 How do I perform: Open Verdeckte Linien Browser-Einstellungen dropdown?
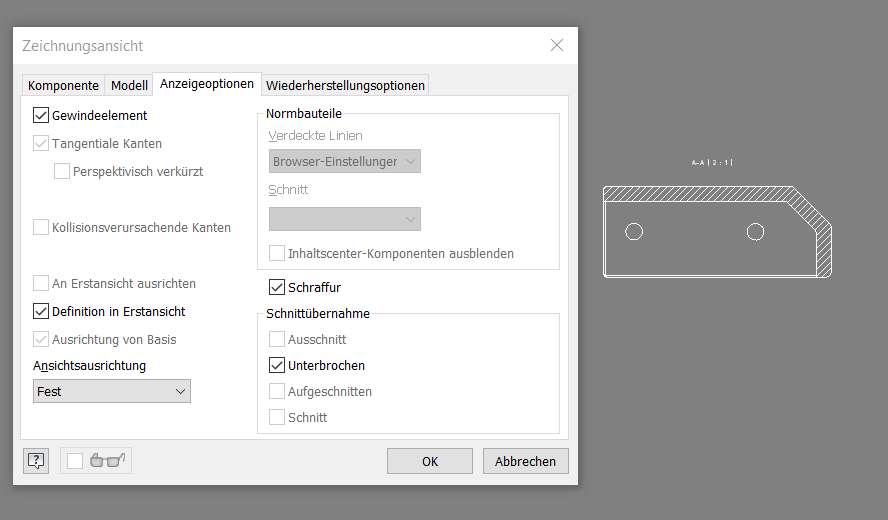tap(345, 161)
